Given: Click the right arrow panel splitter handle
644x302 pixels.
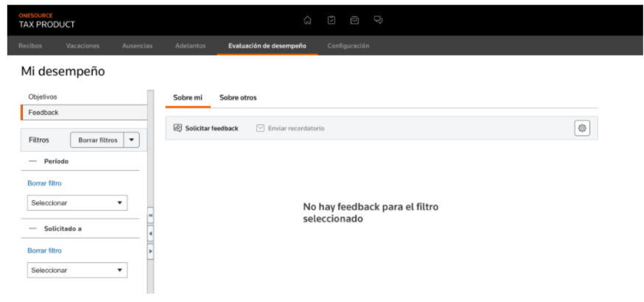Looking at the screenshot, I should [x=150, y=251].
